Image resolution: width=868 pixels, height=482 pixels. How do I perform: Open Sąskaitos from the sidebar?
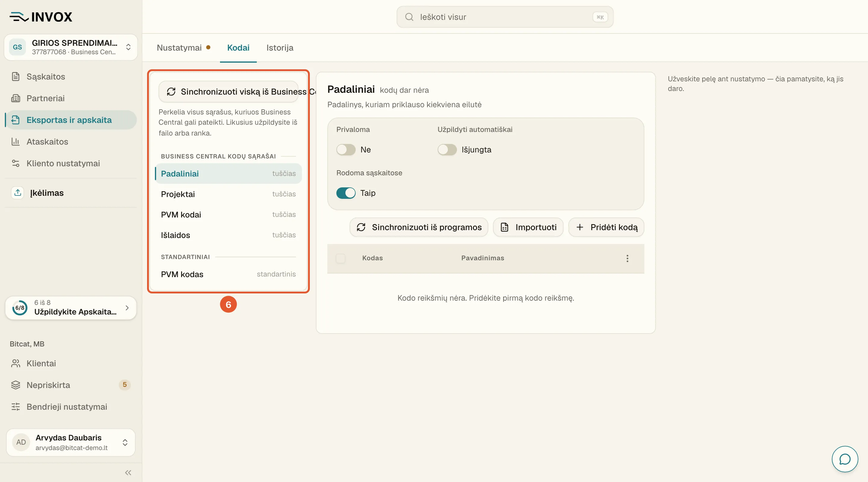point(71,77)
